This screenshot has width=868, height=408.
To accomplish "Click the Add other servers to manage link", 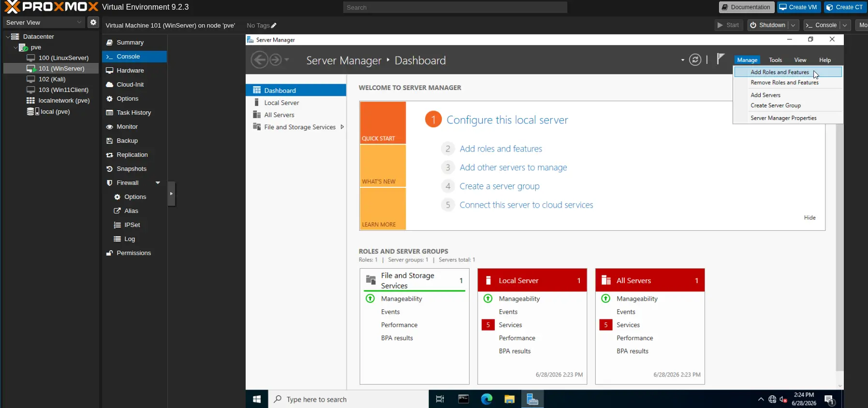I will coord(513,167).
